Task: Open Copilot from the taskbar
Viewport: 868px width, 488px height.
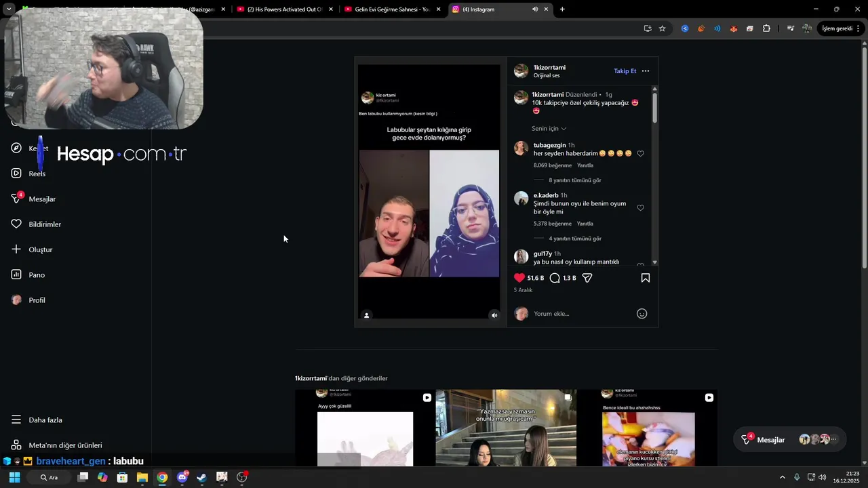Action: 102,477
